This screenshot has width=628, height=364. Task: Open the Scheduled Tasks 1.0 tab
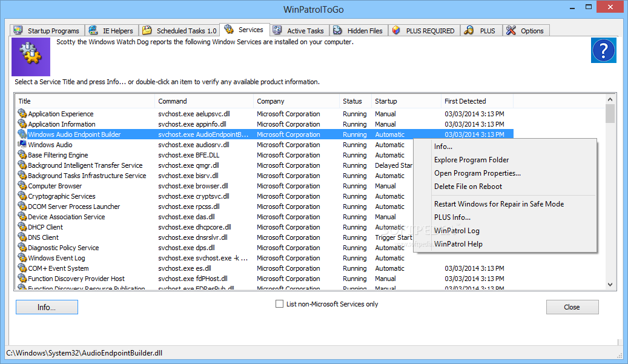point(180,30)
